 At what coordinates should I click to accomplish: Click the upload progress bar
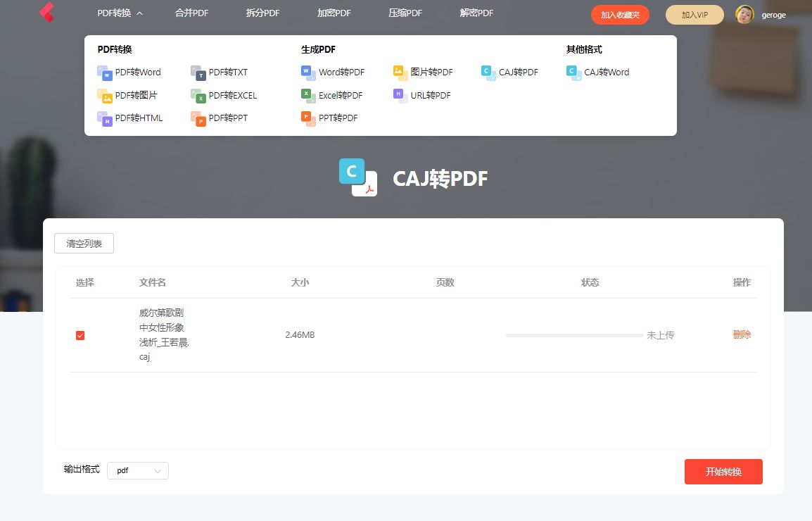574,335
